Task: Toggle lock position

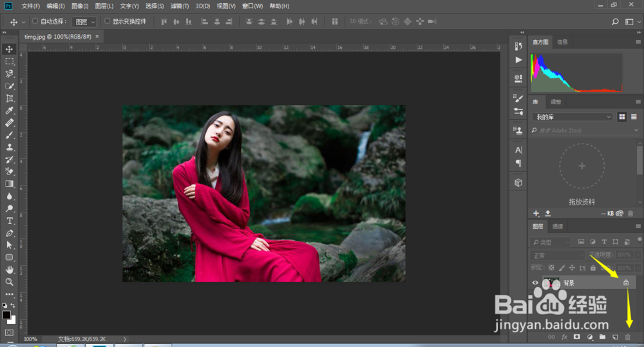Action: pos(572,268)
